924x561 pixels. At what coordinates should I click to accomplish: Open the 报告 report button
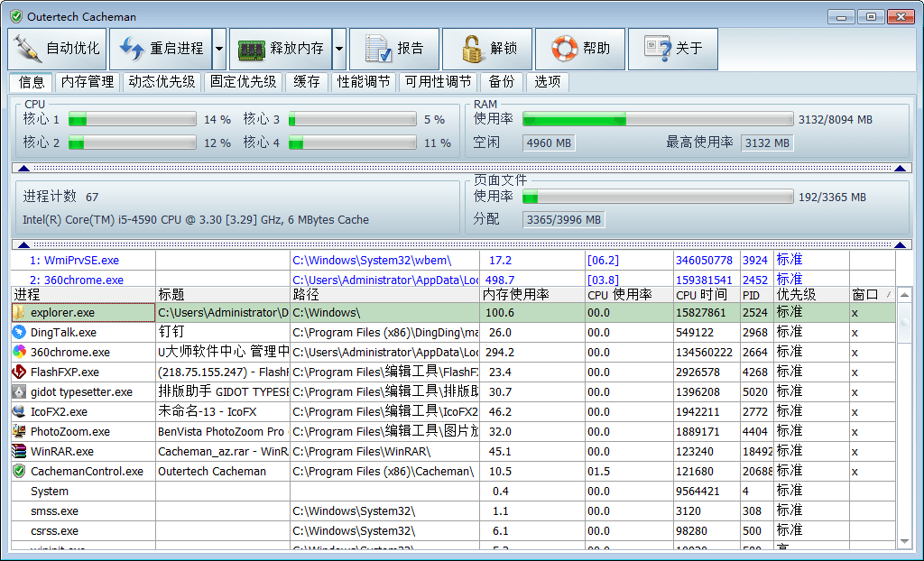coord(394,49)
